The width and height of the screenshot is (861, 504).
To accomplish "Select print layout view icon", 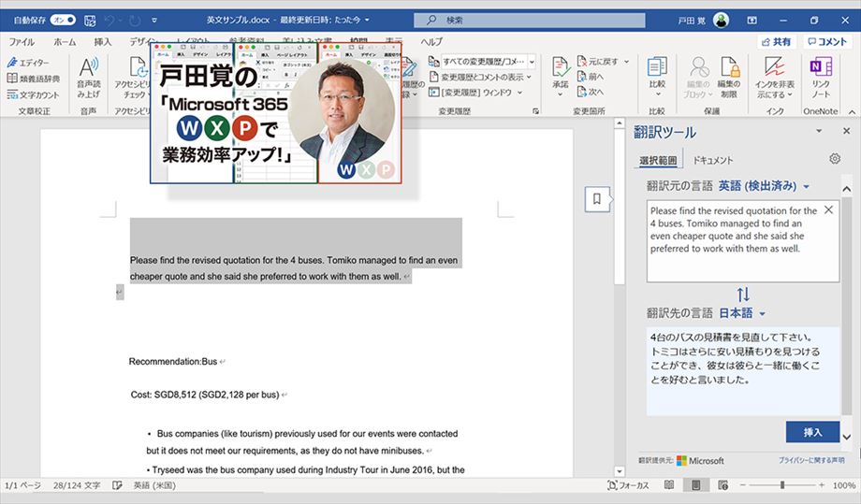I will (x=695, y=485).
